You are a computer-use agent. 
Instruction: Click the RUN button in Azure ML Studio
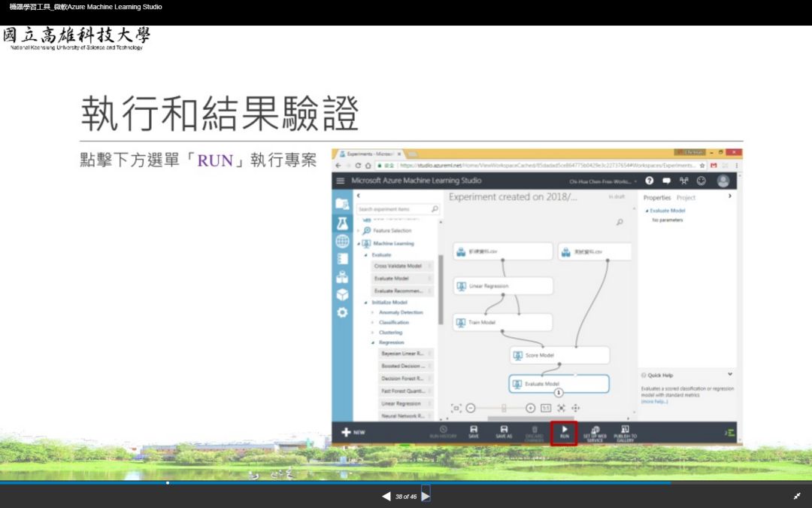tap(564, 432)
